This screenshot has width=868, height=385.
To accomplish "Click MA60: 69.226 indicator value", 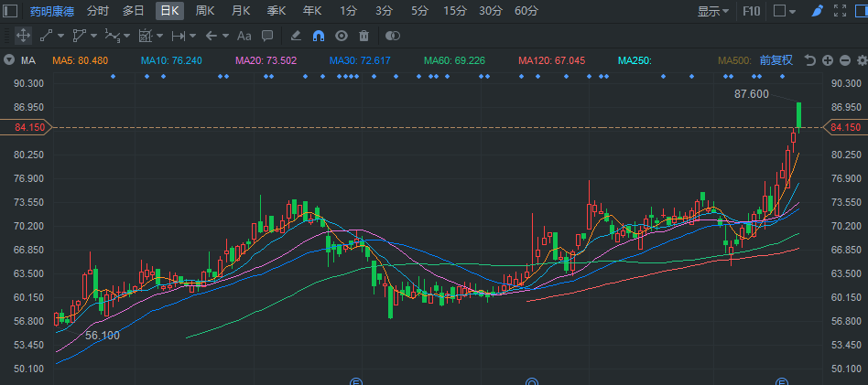I will [x=454, y=60].
